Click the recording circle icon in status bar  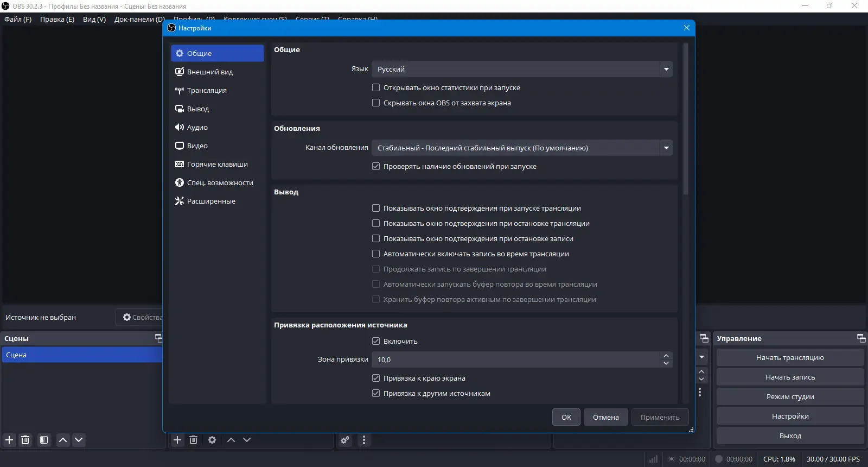(x=719, y=459)
